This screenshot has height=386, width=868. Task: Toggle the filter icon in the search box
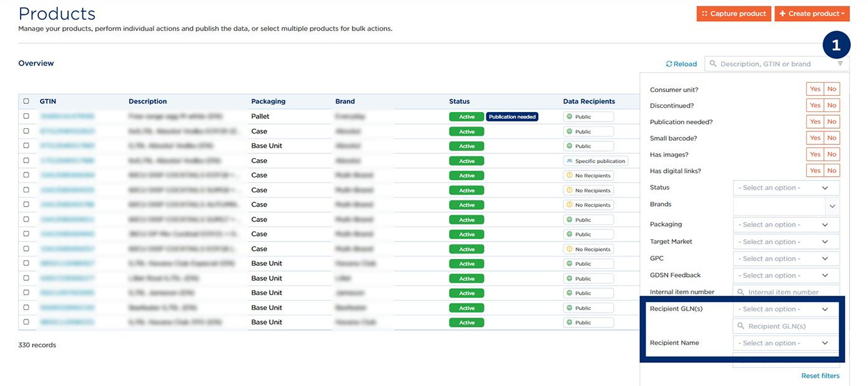(840, 64)
